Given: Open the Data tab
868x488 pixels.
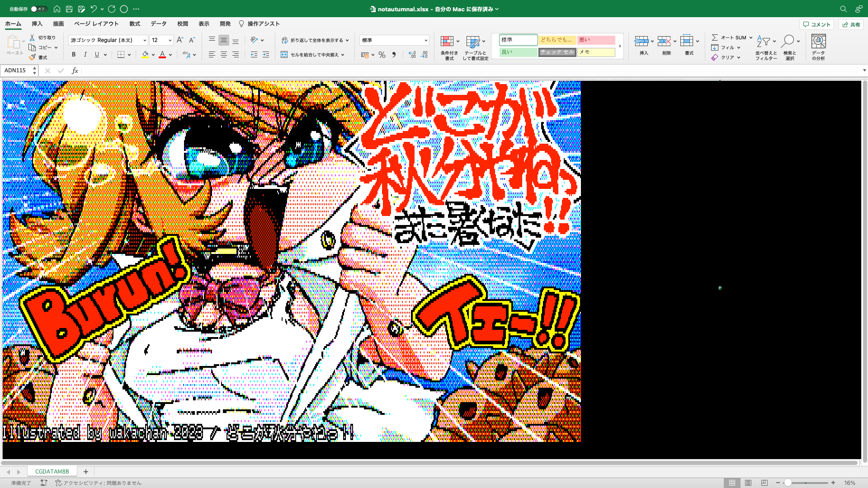Looking at the screenshot, I should point(159,24).
